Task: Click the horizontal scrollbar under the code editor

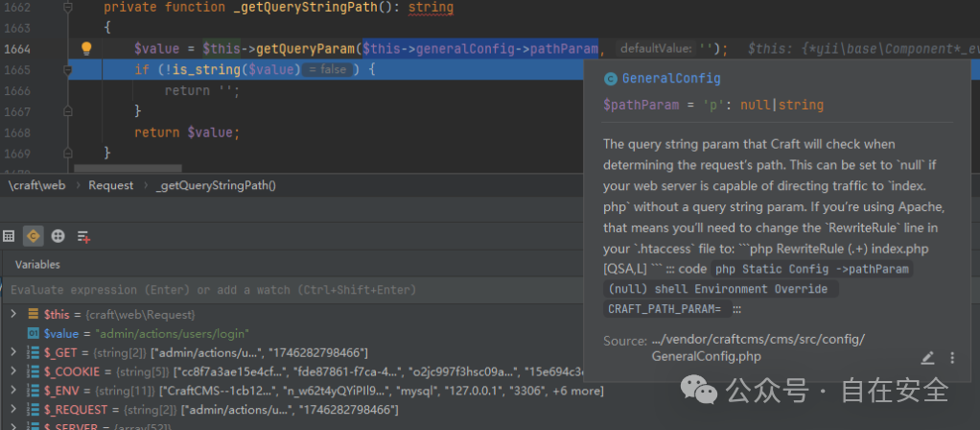Action: (x=128, y=168)
